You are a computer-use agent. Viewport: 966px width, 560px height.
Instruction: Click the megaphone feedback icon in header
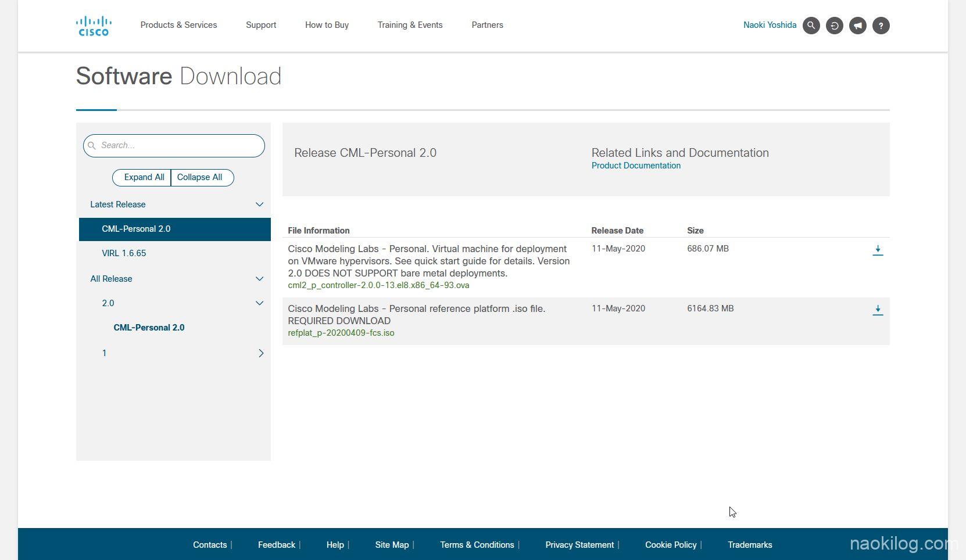tap(858, 26)
